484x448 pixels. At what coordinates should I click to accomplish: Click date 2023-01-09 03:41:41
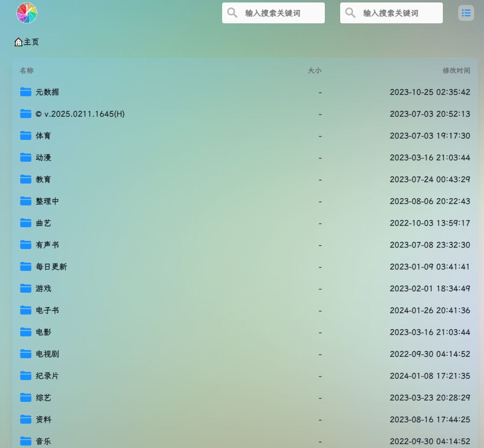pos(430,266)
